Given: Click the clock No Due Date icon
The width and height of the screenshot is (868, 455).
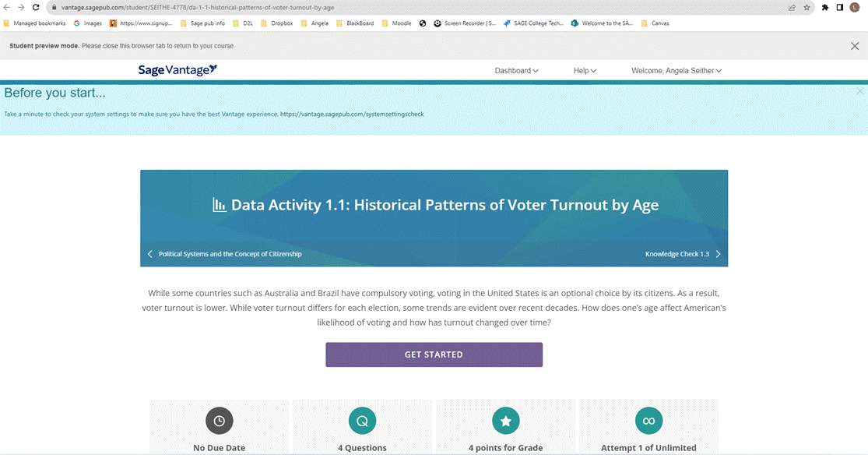Looking at the screenshot, I should (x=220, y=421).
